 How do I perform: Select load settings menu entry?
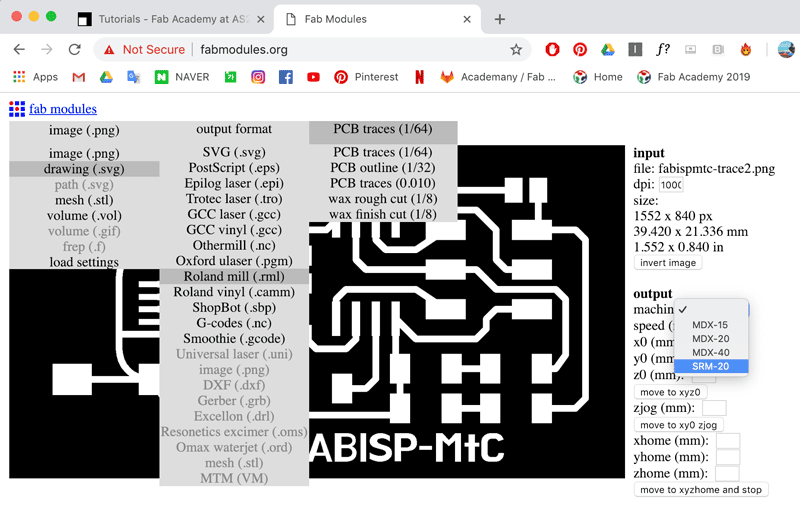(x=84, y=262)
